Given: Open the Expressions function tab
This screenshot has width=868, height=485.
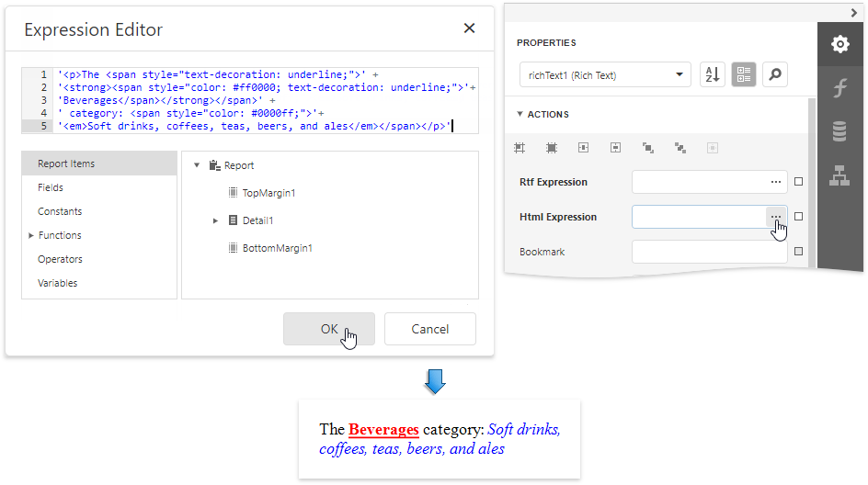Looking at the screenshot, I should pos(839,88).
